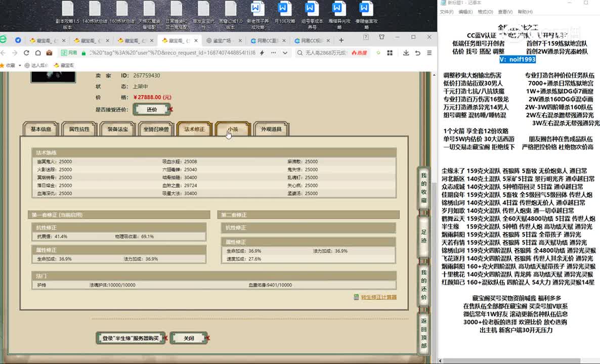
Task: Click the 收藏 star bookmark icon
Action: coord(3,65)
